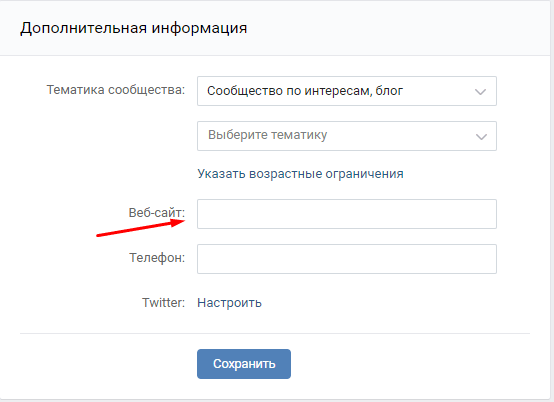The width and height of the screenshot is (554, 402).
Task: Focus the Телефон input field
Action: point(347,259)
